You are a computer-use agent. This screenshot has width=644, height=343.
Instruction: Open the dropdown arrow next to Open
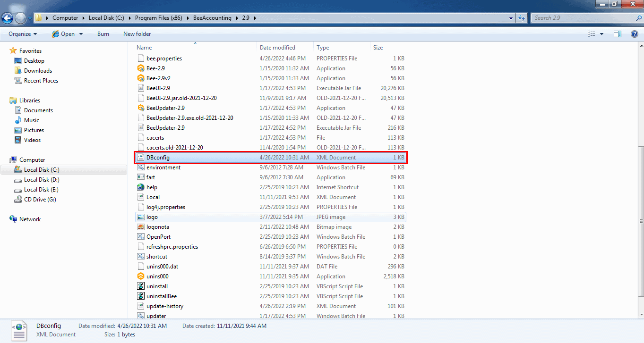81,34
